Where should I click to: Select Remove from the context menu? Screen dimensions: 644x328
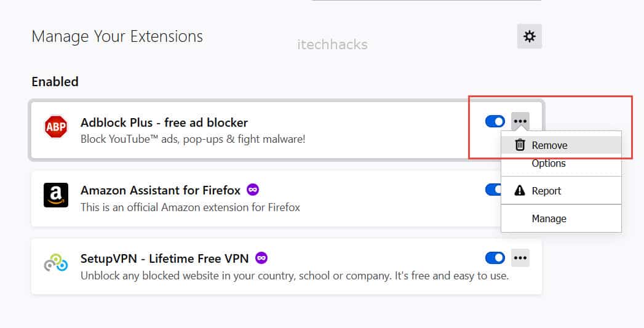[x=549, y=146]
